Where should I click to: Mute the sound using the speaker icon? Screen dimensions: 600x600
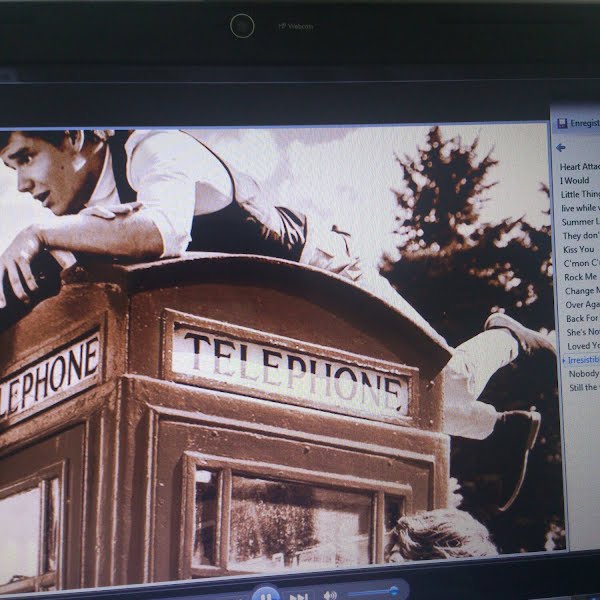(x=330, y=595)
